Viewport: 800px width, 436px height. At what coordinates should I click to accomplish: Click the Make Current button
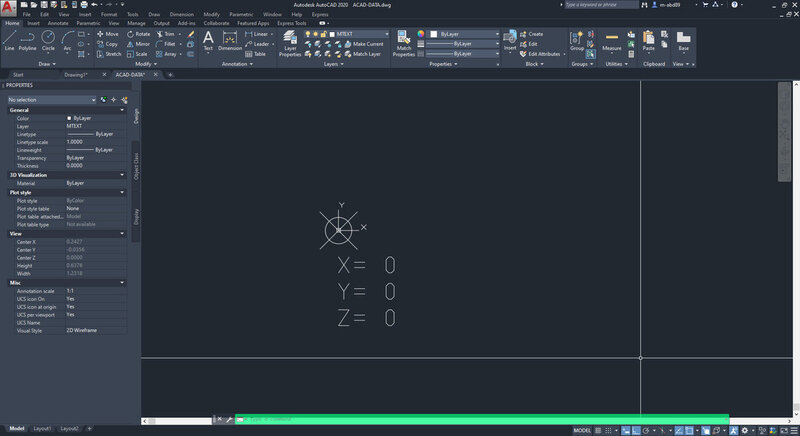[x=364, y=44]
